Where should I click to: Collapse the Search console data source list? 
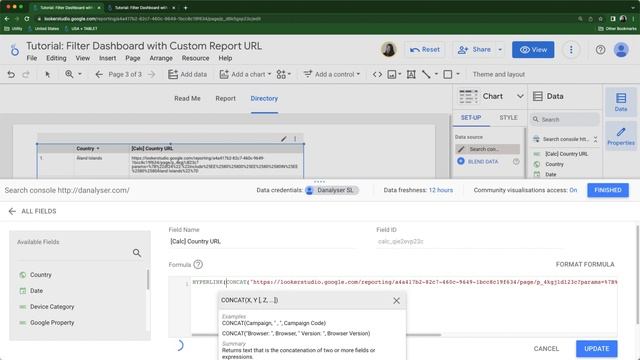pyautogui.click(x=596, y=139)
